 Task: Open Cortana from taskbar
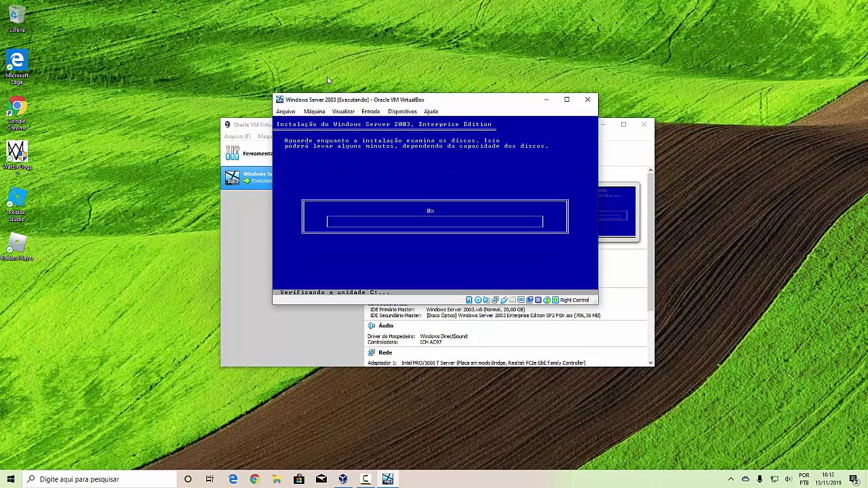tap(188, 479)
